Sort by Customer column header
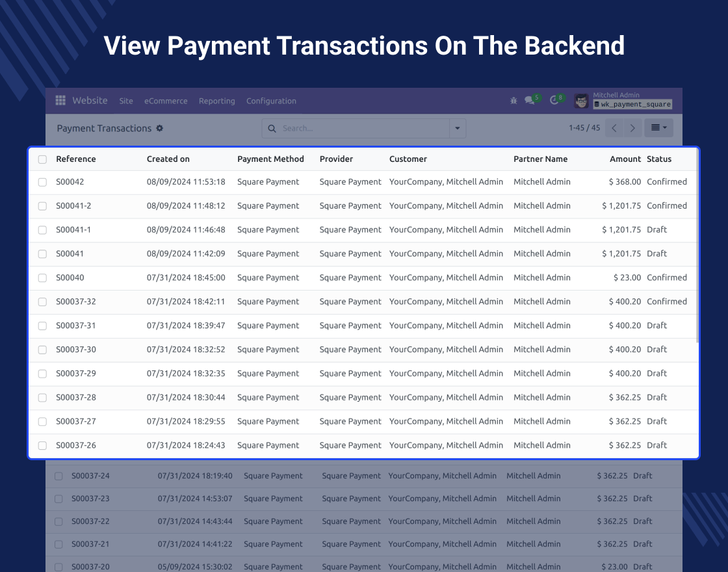This screenshot has height=572, width=728. point(408,159)
